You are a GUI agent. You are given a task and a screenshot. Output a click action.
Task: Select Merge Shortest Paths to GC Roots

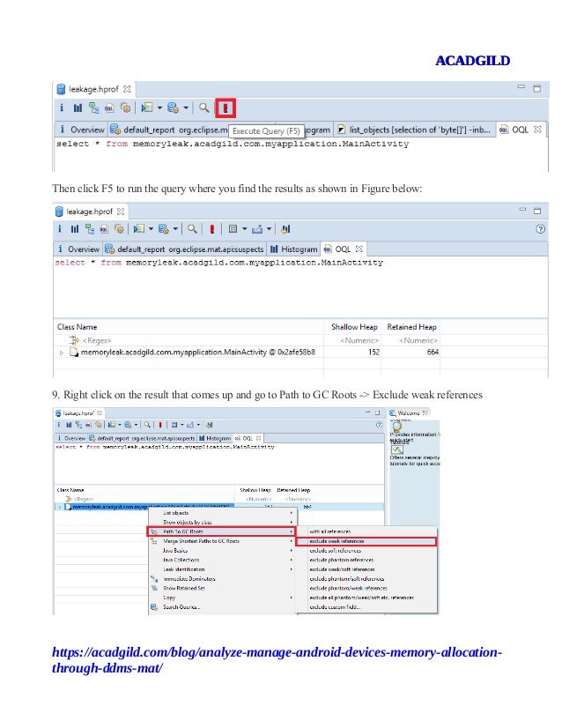[222, 541]
